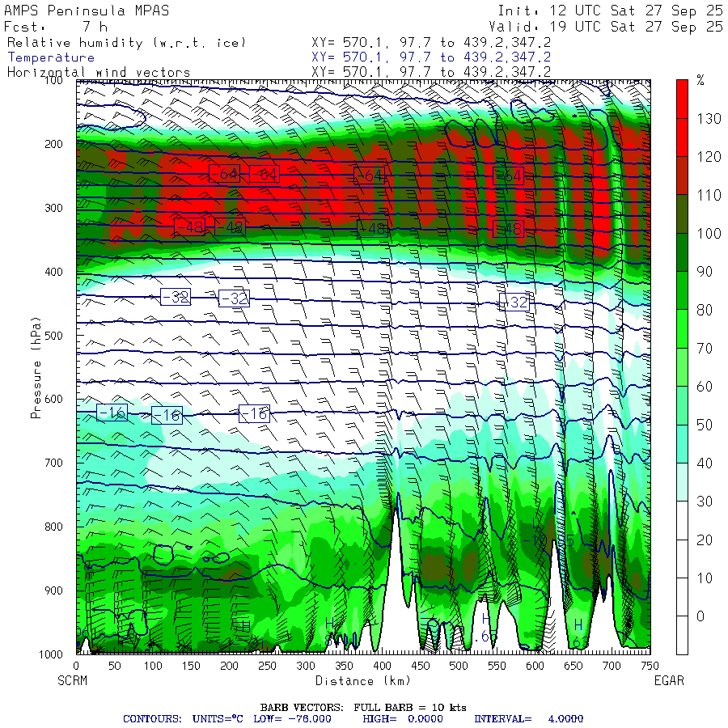Pick the dark green swatch between 90 and 100
728x728 pixels.
click(x=682, y=252)
